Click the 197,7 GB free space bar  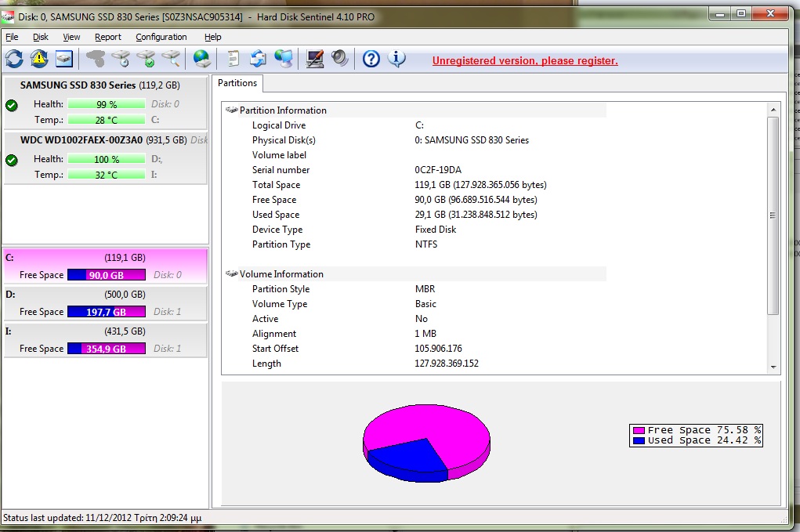107,312
